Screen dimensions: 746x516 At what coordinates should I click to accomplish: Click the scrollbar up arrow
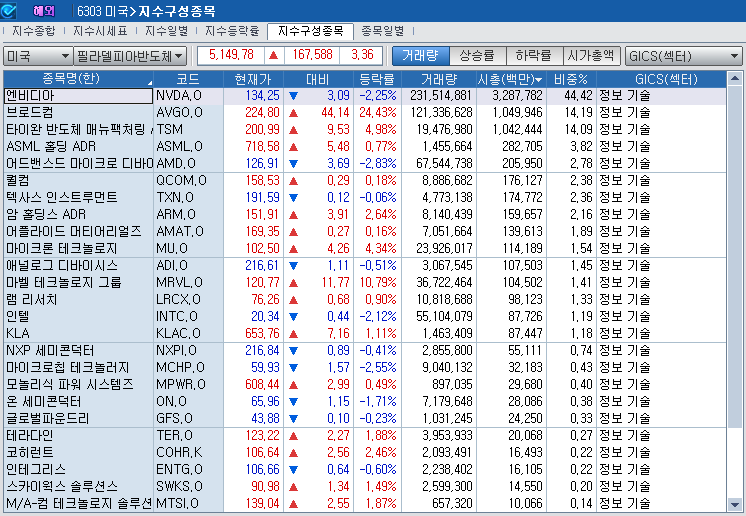tap(735, 78)
